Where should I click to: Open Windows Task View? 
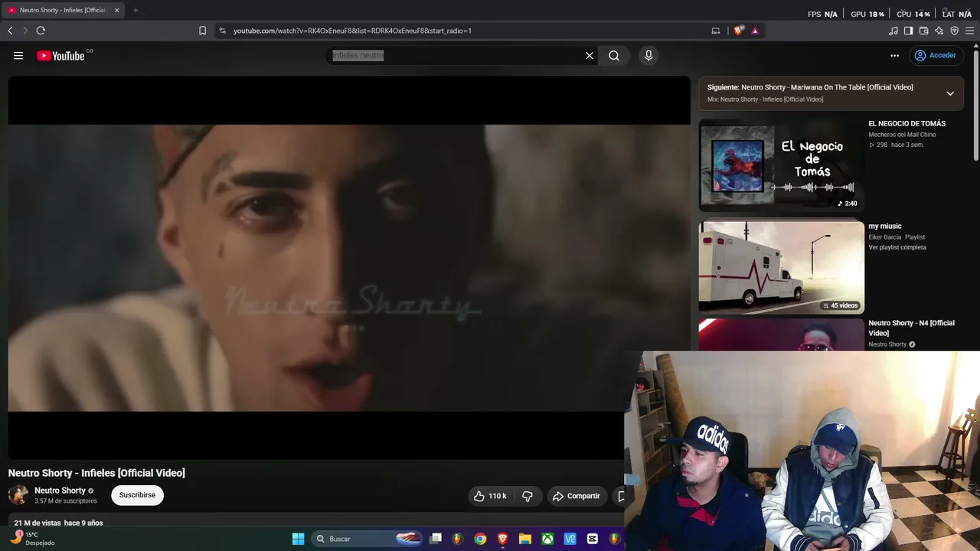pos(436,539)
